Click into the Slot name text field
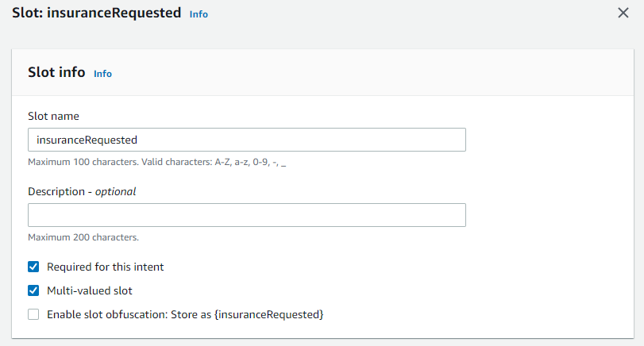The width and height of the screenshot is (644, 346). click(x=246, y=140)
